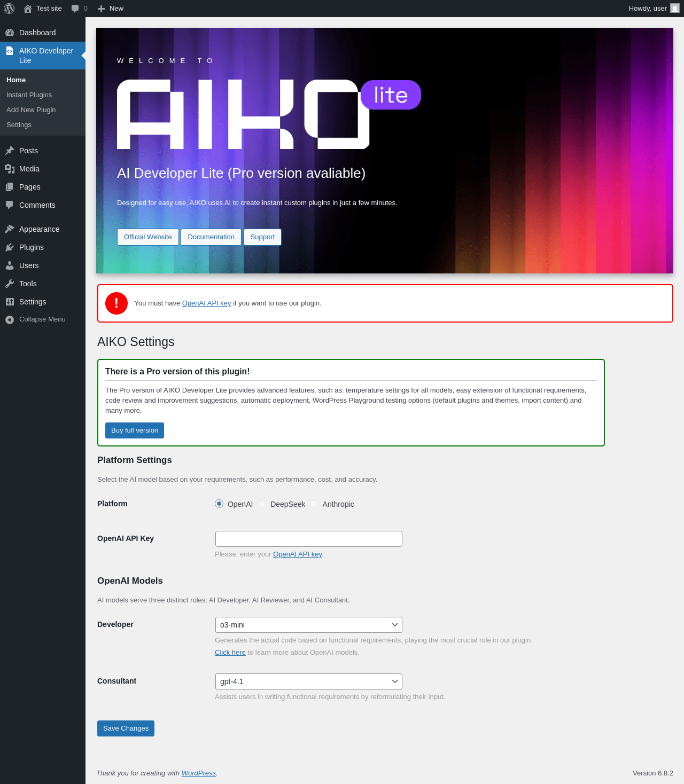Focus the OpenAI API Key input field
The width and height of the screenshot is (684, 784).
pyautogui.click(x=309, y=539)
